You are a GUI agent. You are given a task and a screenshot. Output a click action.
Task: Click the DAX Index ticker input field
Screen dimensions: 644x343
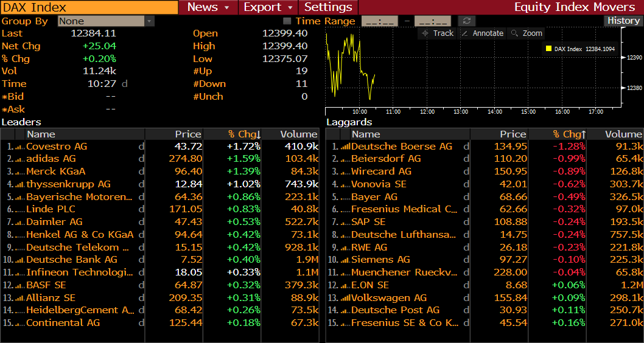[89, 7]
